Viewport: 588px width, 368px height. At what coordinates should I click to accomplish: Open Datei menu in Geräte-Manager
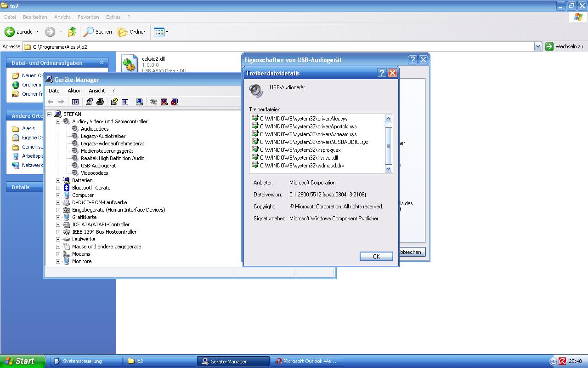tap(55, 91)
